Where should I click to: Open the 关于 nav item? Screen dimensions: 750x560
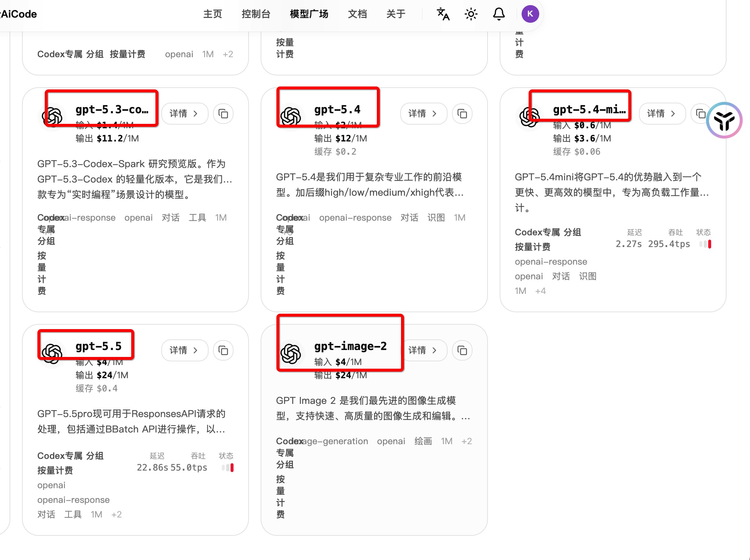click(396, 14)
